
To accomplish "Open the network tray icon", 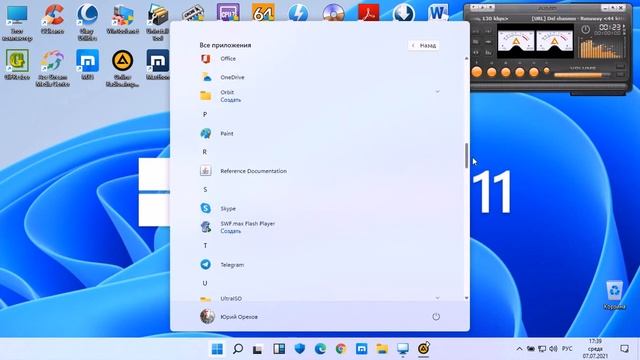I will point(542,349).
